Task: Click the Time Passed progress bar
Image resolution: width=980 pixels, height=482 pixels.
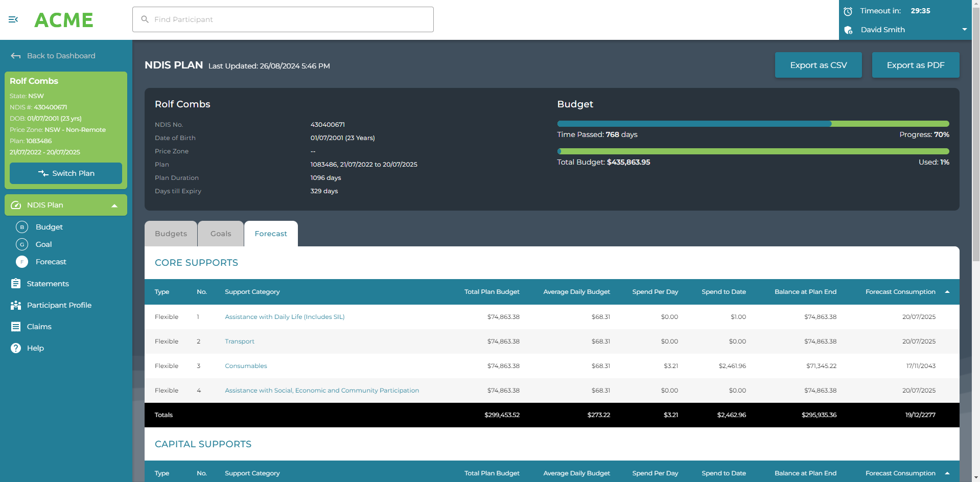Action: tap(753, 124)
